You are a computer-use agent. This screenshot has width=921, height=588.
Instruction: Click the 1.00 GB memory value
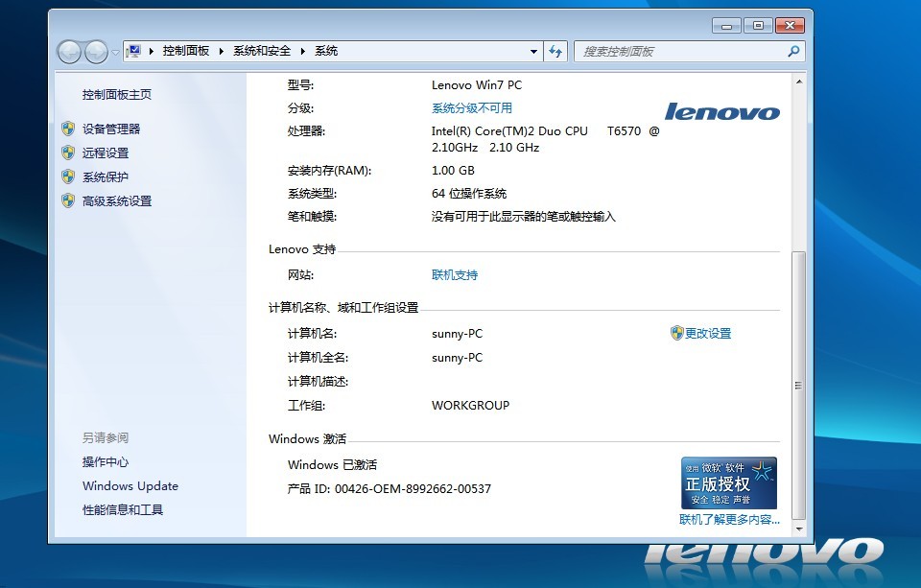(453, 171)
